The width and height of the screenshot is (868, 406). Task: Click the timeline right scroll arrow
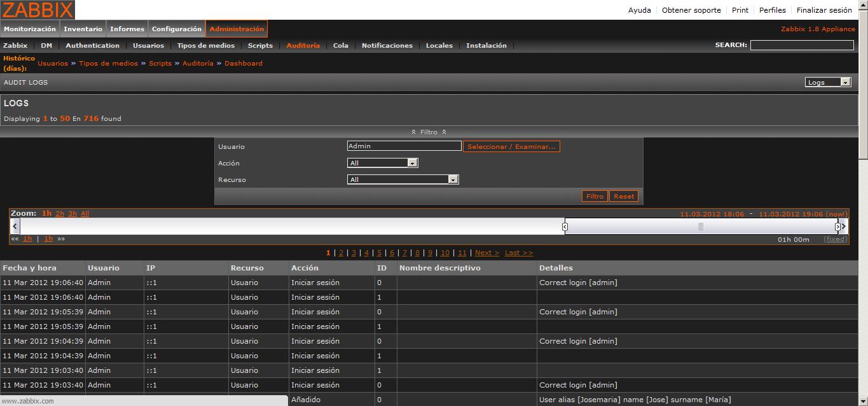844,226
